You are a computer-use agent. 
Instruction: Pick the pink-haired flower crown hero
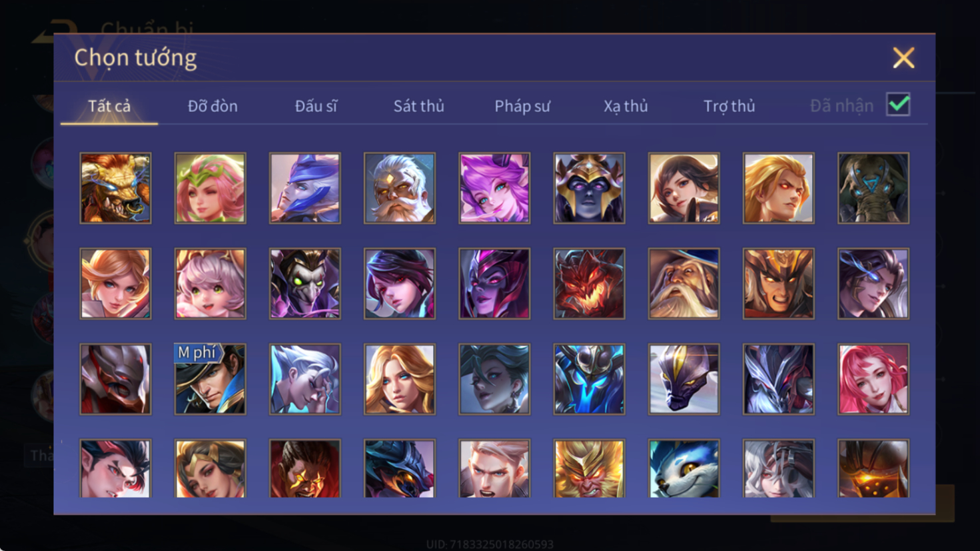pos(210,188)
